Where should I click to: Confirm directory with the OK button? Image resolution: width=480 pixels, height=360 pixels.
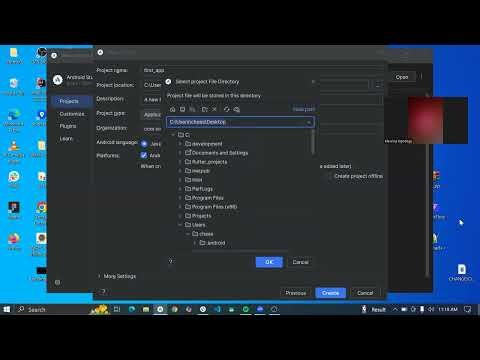pyautogui.click(x=269, y=262)
